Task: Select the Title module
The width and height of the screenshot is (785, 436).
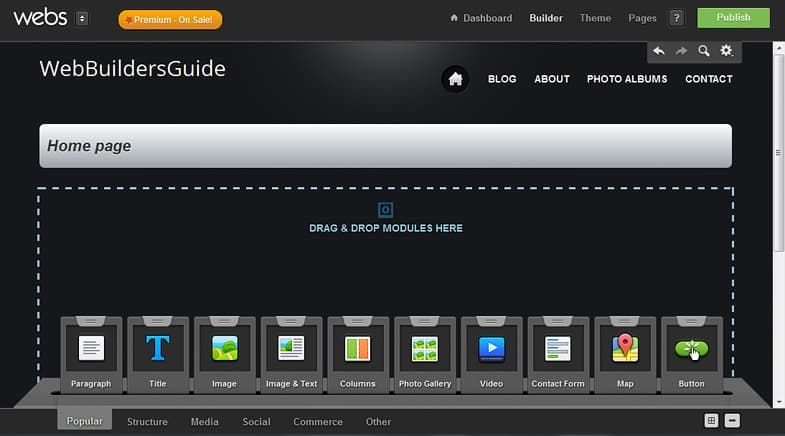Action: click(158, 354)
